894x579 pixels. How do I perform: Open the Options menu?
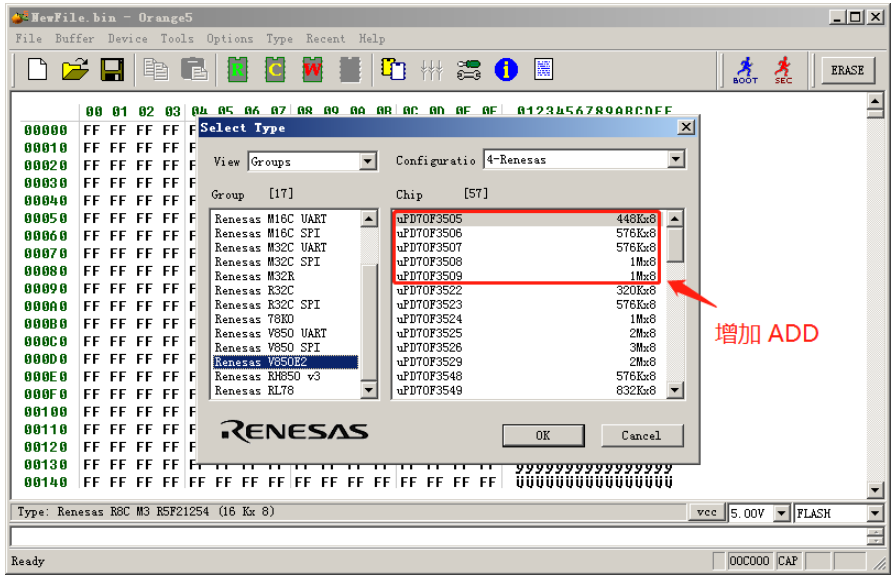click(x=230, y=38)
